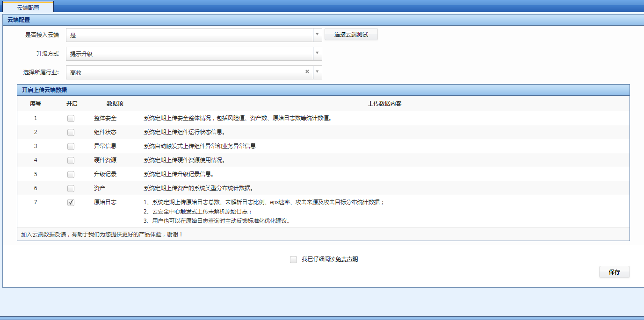Enable the 升级记录 checkbox
Screen dimensions: 644x320
(71, 174)
